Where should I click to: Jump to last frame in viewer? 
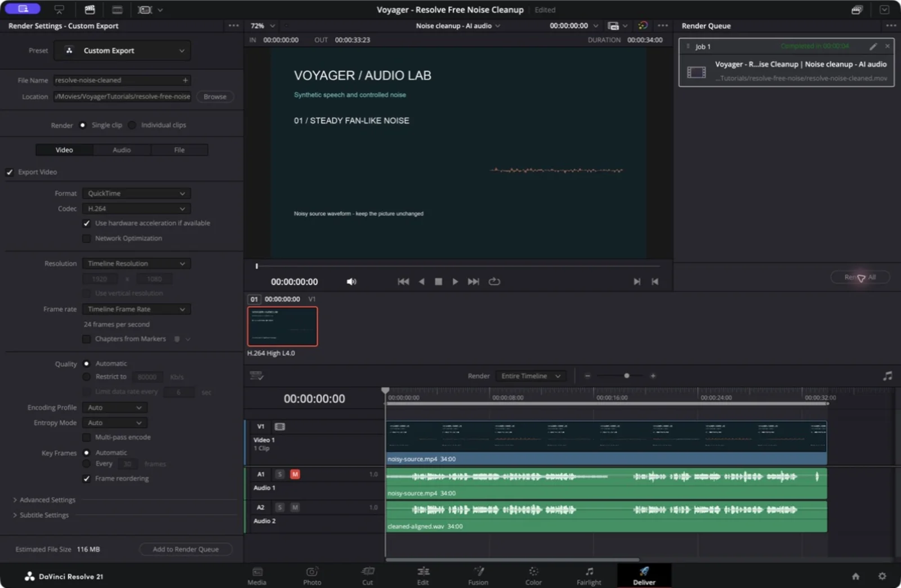click(474, 281)
